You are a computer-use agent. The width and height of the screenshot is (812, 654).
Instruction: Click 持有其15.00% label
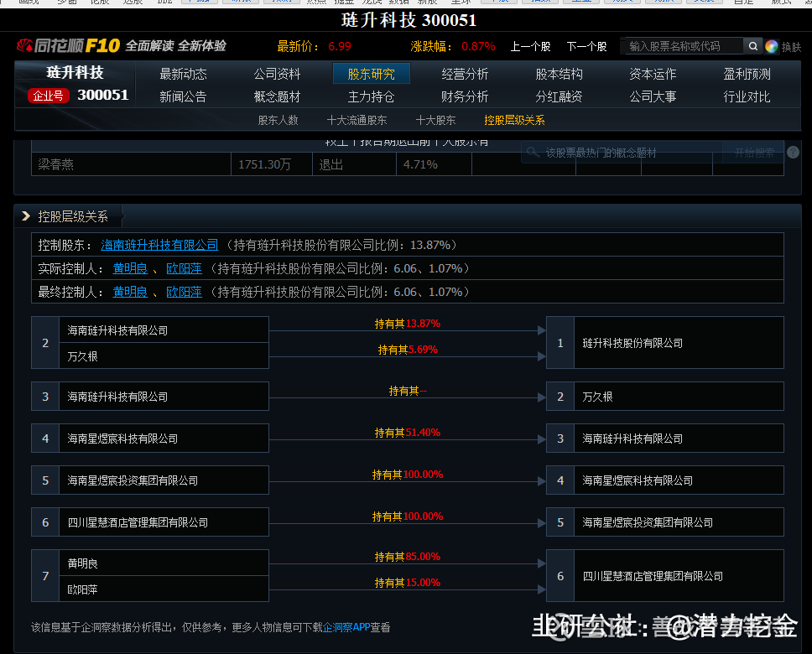(x=408, y=583)
